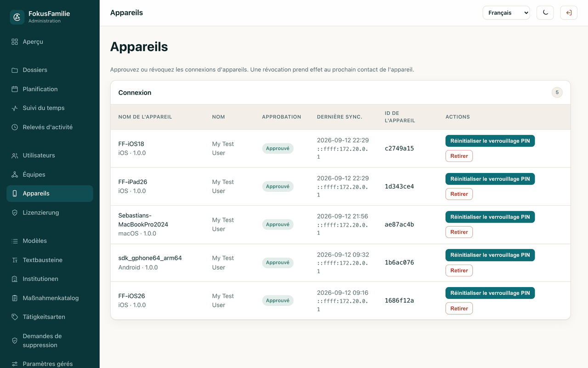Open the Français language dropdown
Screen dimensions: 588x368
click(x=506, y=13)
